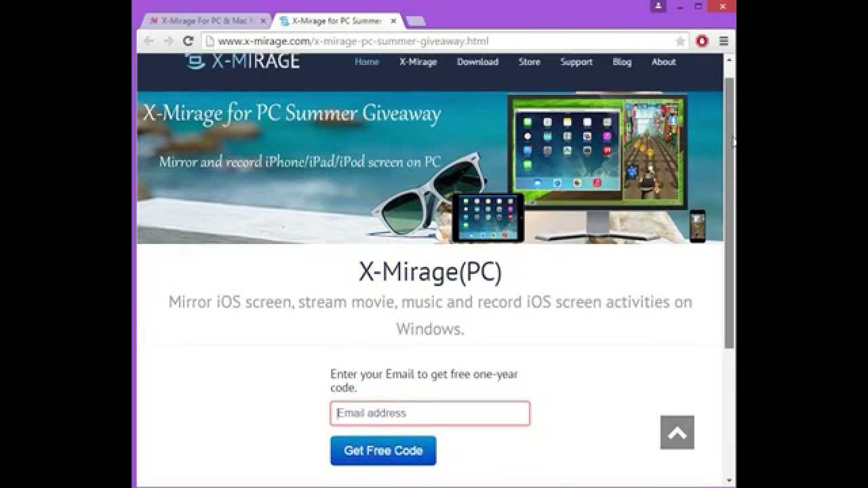Open a new tab with the new-tab button
The image size is (868, 488).
[415, 21]
